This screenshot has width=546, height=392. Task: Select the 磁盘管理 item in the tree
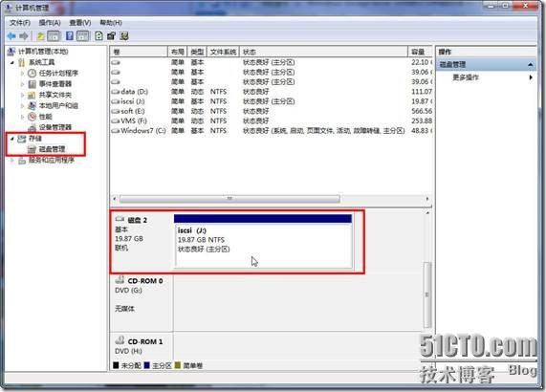[52, 149]
